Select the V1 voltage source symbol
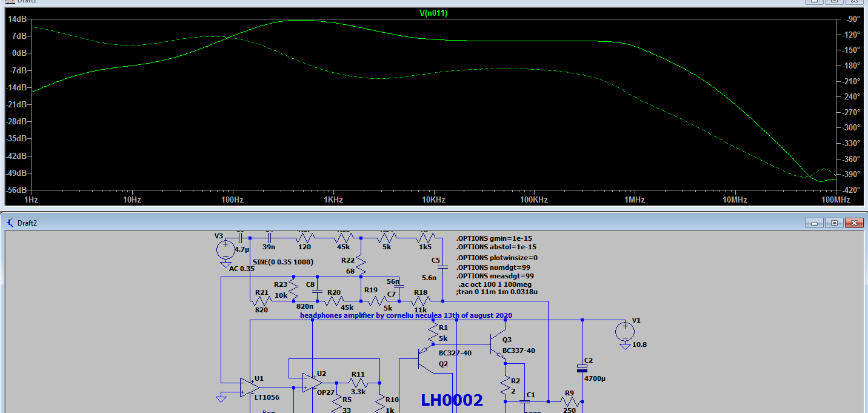This screenshot has width=868, height=413. tap(625, 331)
